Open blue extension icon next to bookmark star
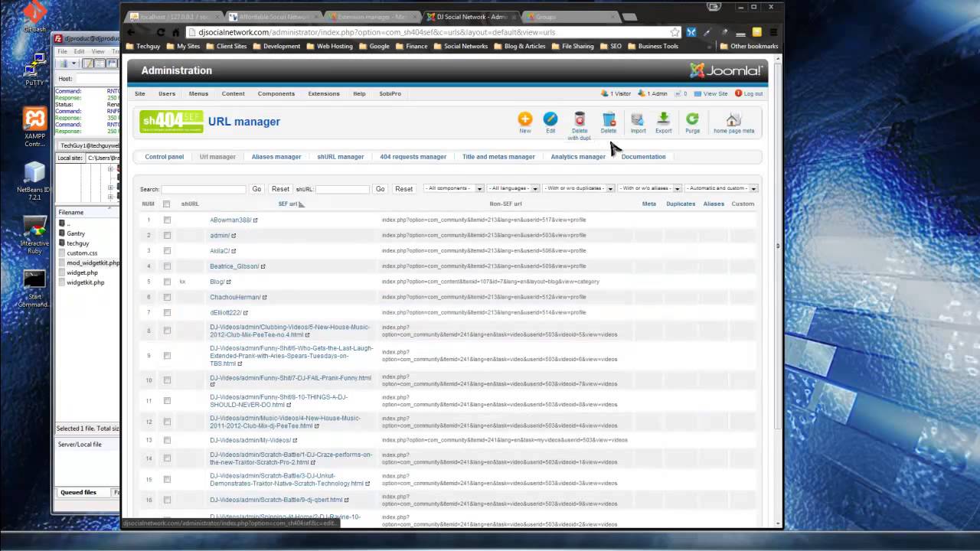The height and width of the screenshot is (551, 980). click(691, 32)
